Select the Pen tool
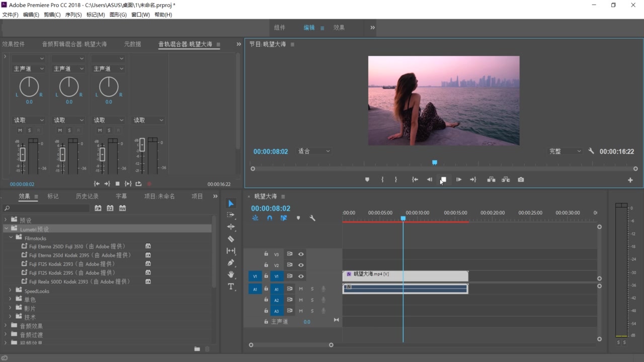 231,262
